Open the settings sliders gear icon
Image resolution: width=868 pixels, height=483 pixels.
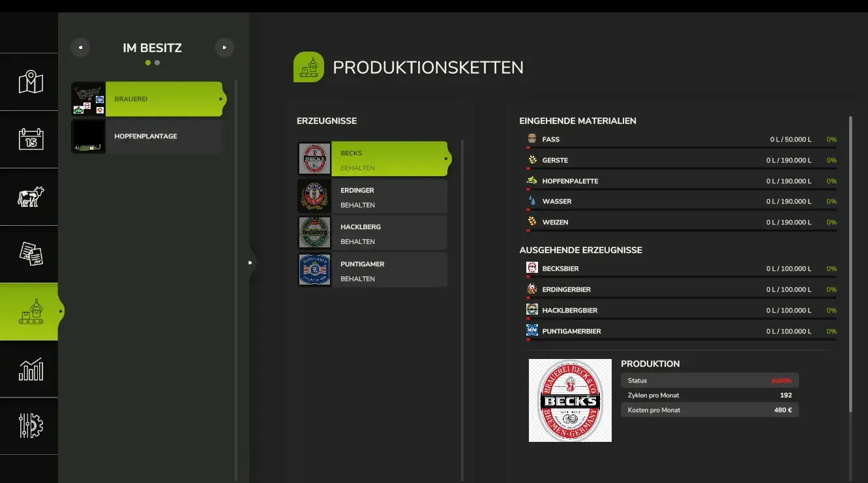(31, 426)
